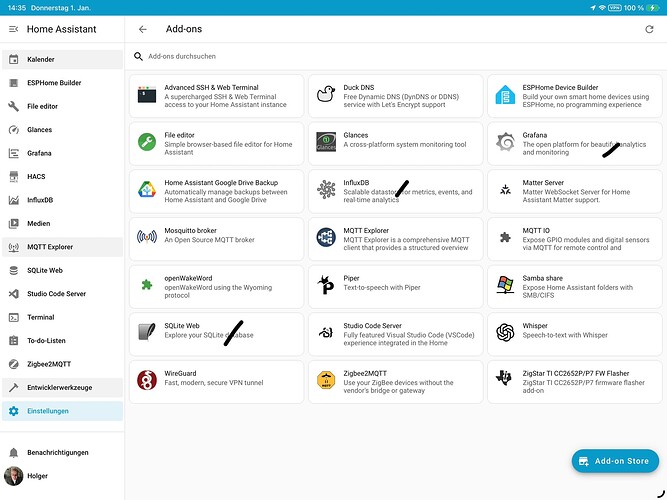Refresh the add-ons list with the reload icon
The height and width of the screenshot is (500, 667).
click(649, 29)
